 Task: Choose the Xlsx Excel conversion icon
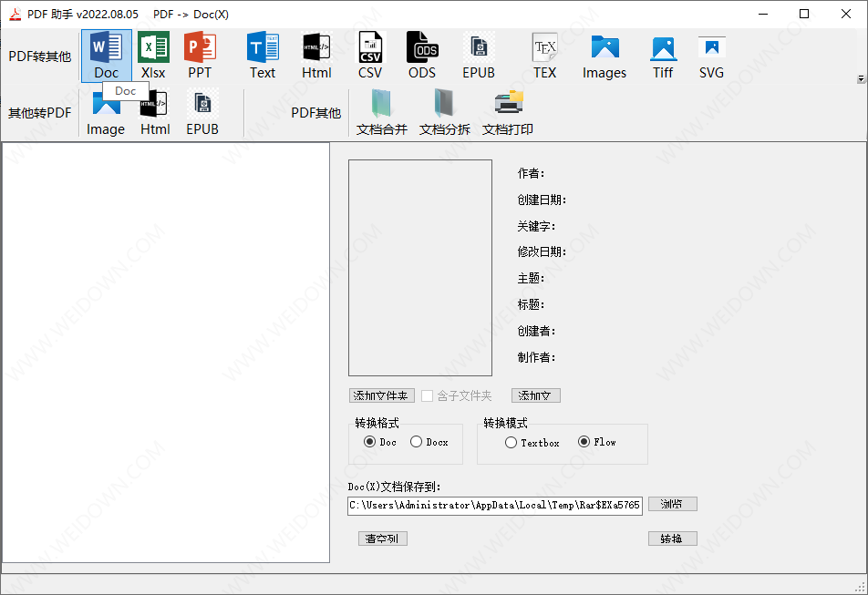153,56
